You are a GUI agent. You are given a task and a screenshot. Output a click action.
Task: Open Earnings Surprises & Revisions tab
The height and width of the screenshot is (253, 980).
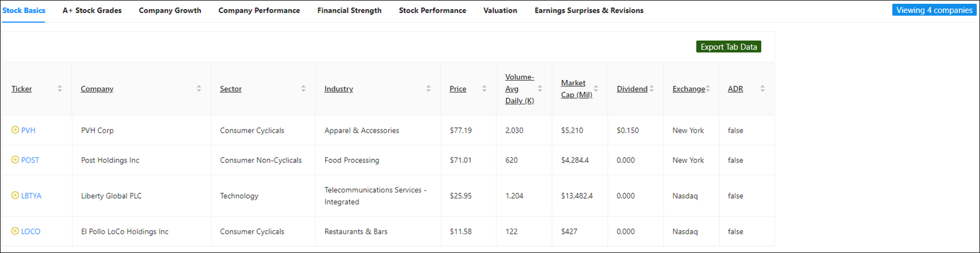tap(589, 11)
